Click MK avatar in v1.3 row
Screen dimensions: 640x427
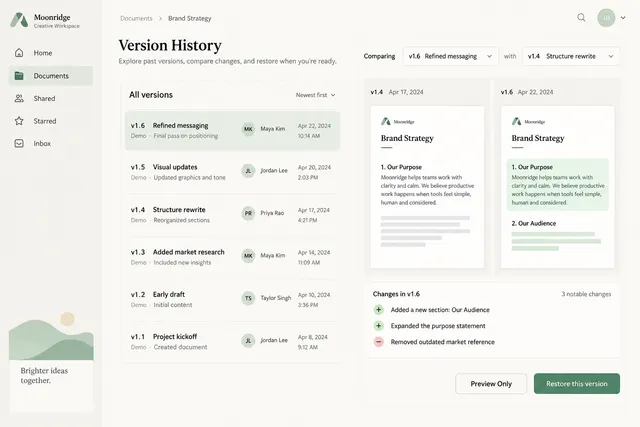click(x=248, y=256)
